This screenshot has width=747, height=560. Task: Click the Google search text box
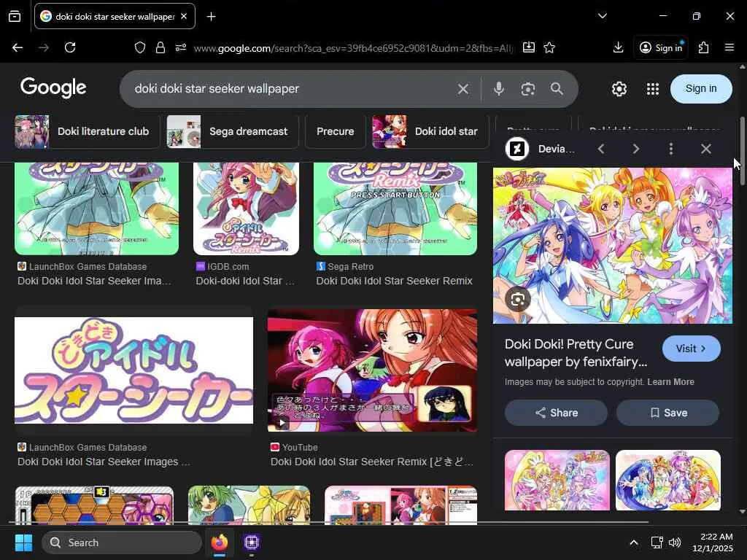coord(290,89)
